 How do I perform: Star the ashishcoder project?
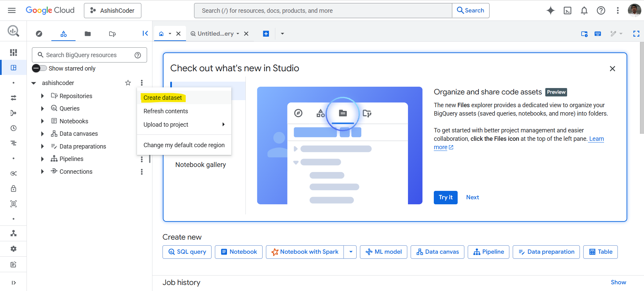coord(128,83)
